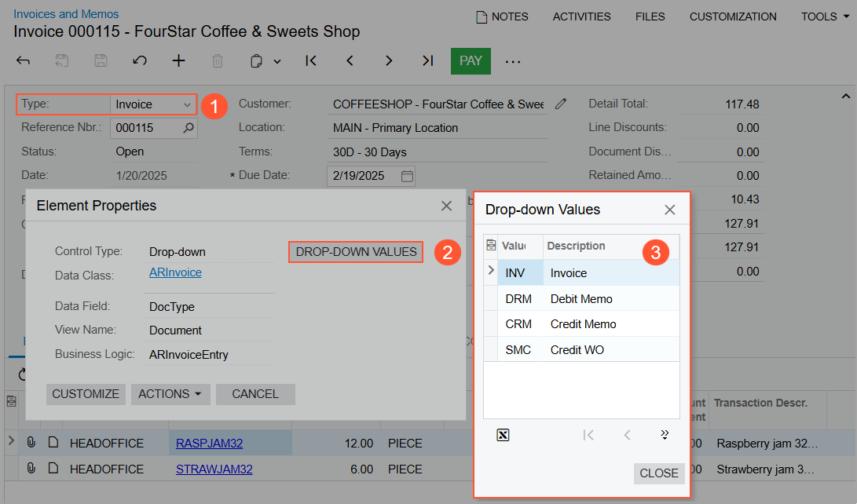Screen dimensions: 857x504
Task: Click the back arrow toolbar icon
Action: point(24,60)
